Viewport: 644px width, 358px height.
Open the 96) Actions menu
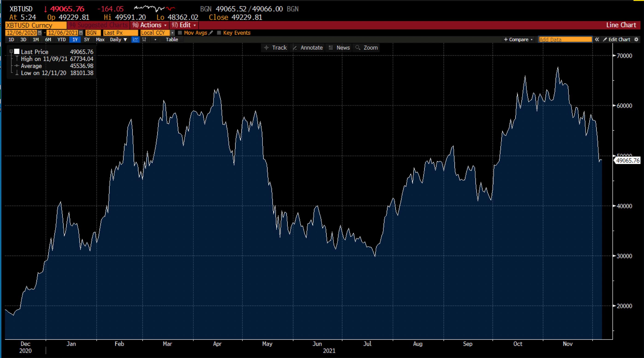pyautogui.click(x=149, y=25)
